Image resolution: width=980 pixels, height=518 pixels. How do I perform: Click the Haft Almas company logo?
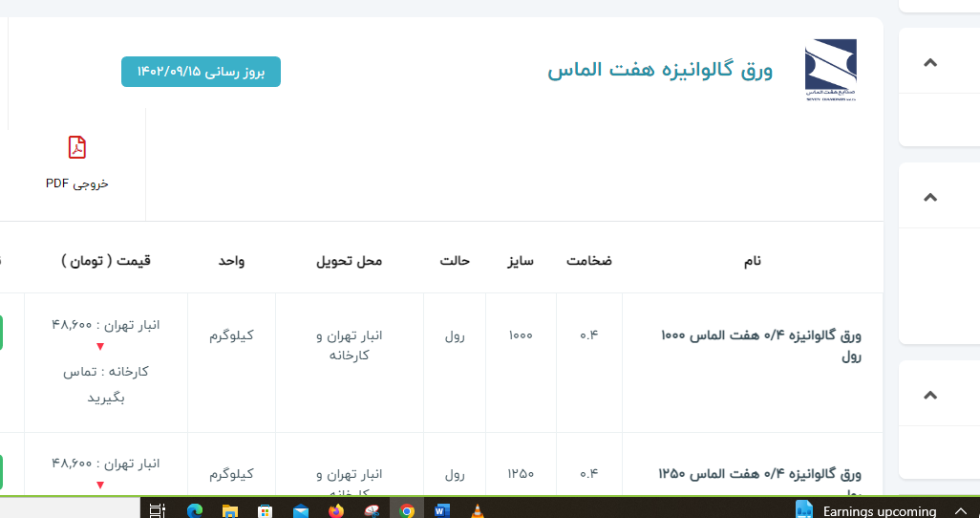(830, 70)
